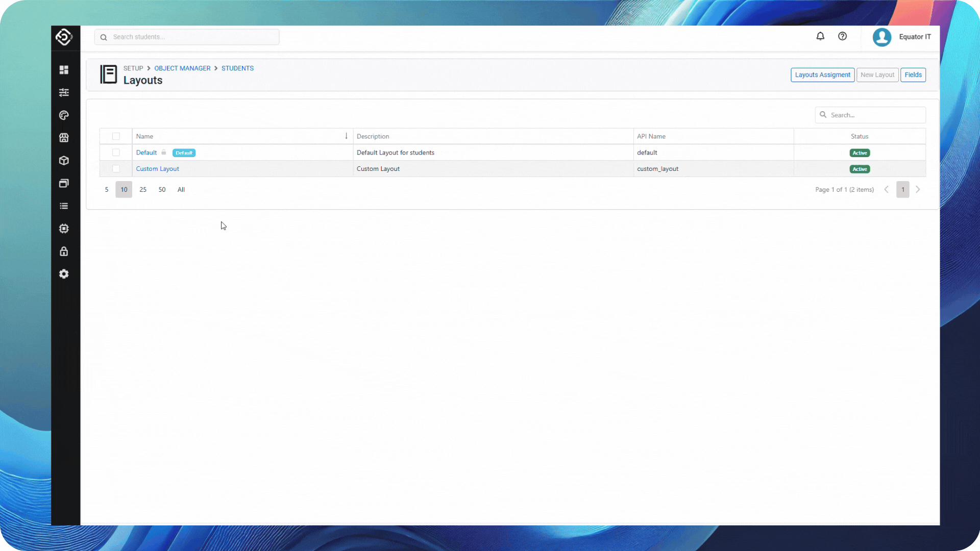Open the Custom Layout link
The height and width of the screenshot is (551, 980).
pyautogui.click(x=157, y=168)
